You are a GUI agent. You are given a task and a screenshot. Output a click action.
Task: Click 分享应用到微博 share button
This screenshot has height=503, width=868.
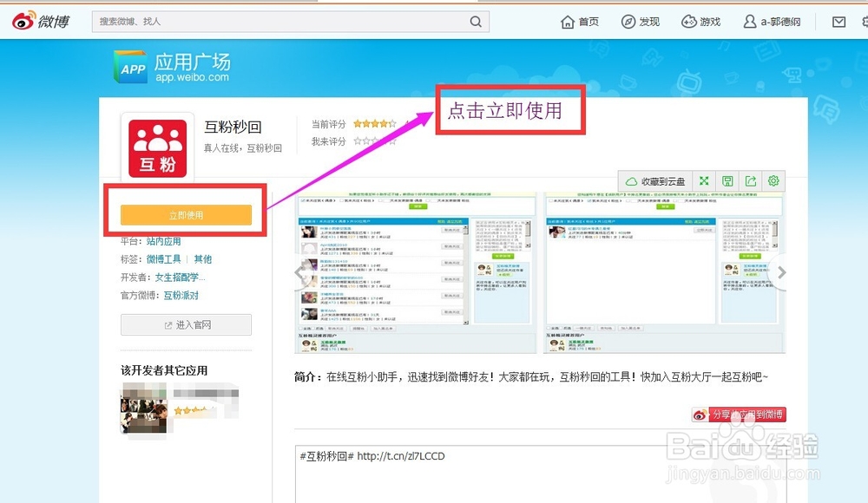tap(739, 415)
